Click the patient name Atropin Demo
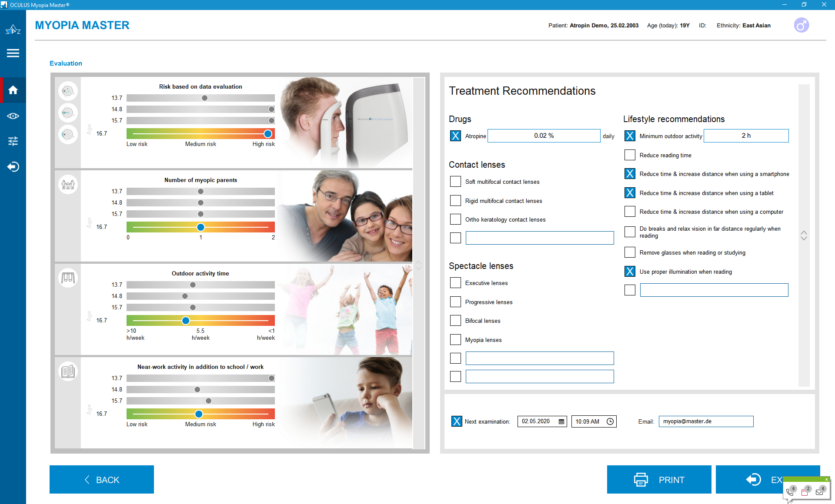This screenshot has width=835, height=504. click(x=589, y=26)
